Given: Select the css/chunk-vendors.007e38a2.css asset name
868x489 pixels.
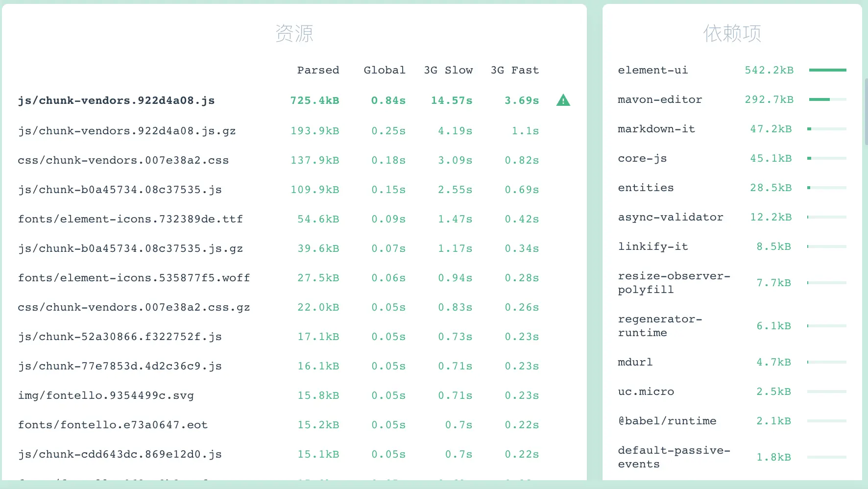Looking at the screenshot, I should click(123, 160).
